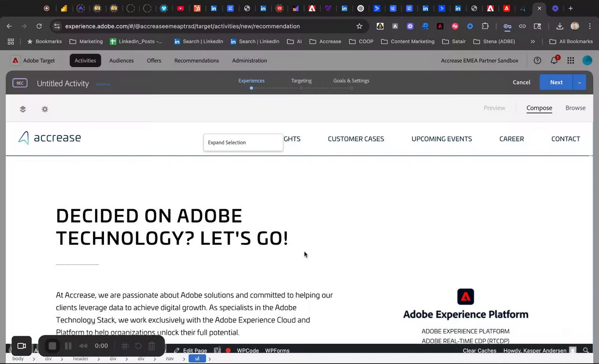Open the Adobe help question-mark icon
Image resolution: width=599 pixels, height=364 pixels.
pos(537,60)
